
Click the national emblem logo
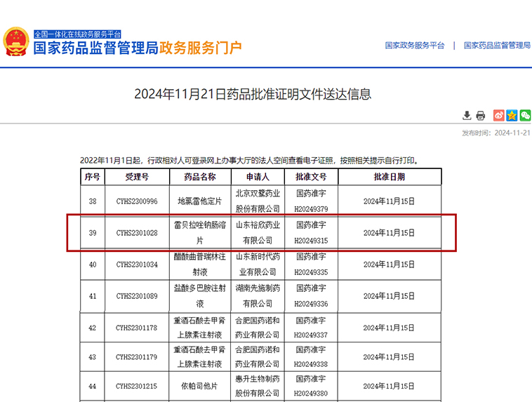[x=16, y=42]
